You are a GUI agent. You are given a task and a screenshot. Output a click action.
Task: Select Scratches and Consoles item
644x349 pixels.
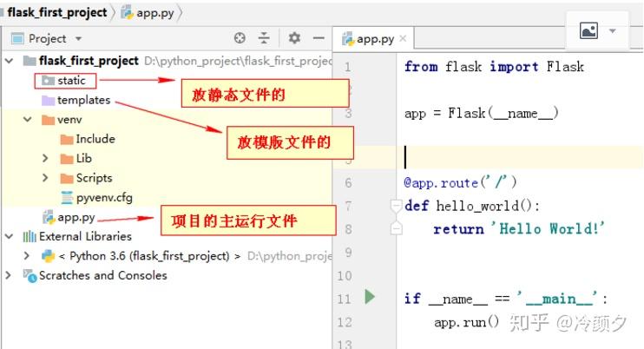103,275
